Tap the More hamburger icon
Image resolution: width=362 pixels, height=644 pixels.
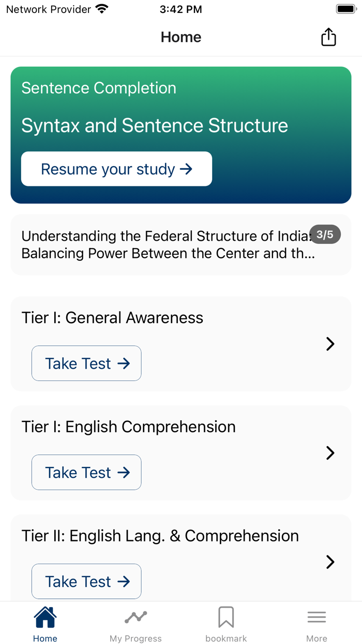click(x=316, y=617)
